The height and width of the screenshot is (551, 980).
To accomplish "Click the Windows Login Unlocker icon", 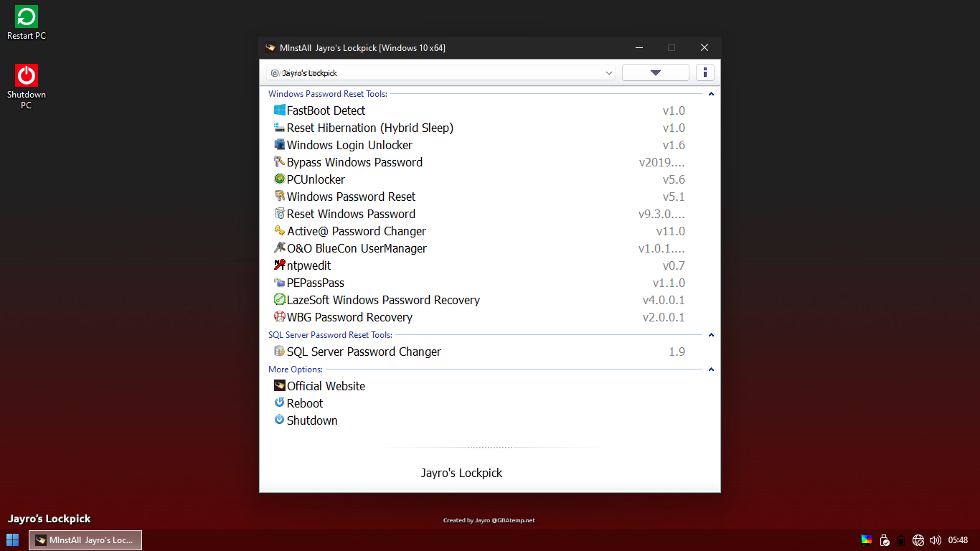I will pyautogui.click(x=280, y=144).
